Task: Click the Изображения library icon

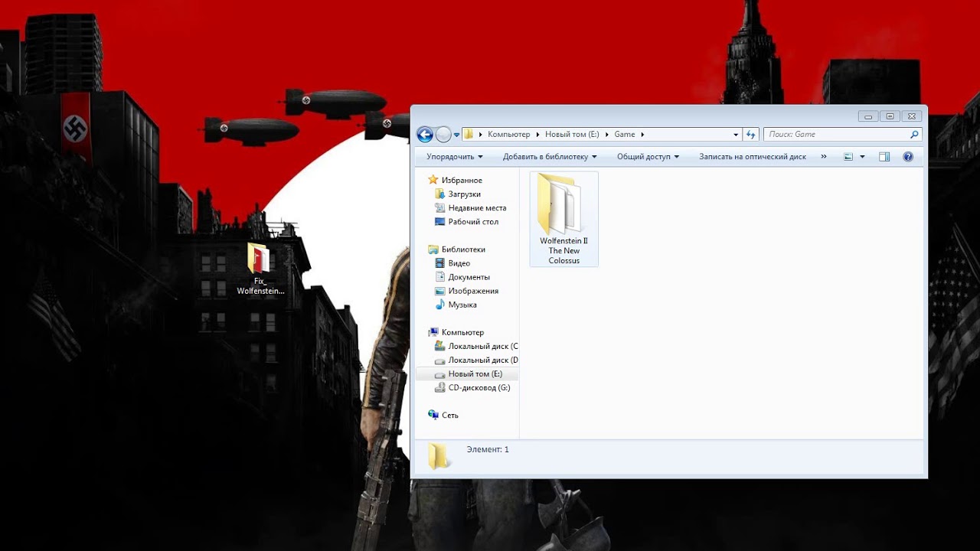Action: tap(439, 291)
